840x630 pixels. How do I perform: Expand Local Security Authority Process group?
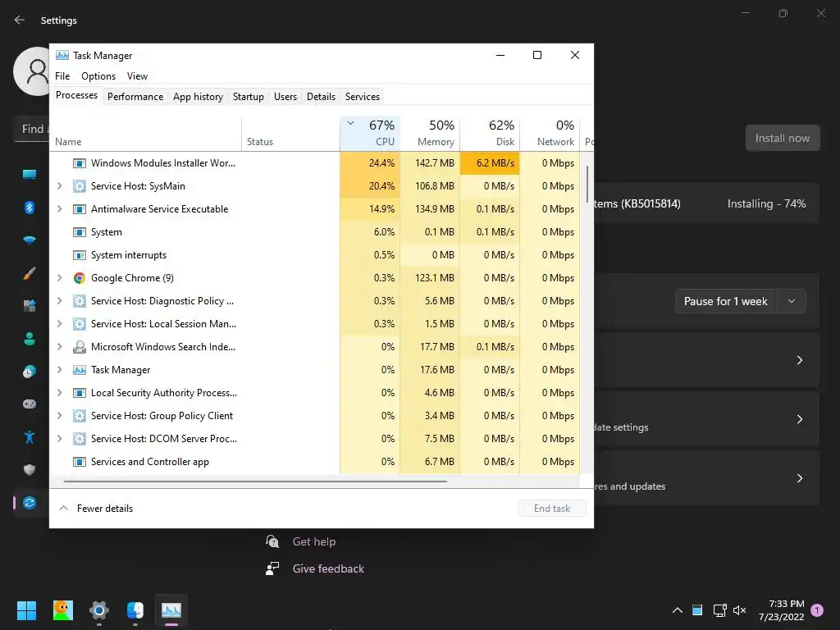pos(59,393)
